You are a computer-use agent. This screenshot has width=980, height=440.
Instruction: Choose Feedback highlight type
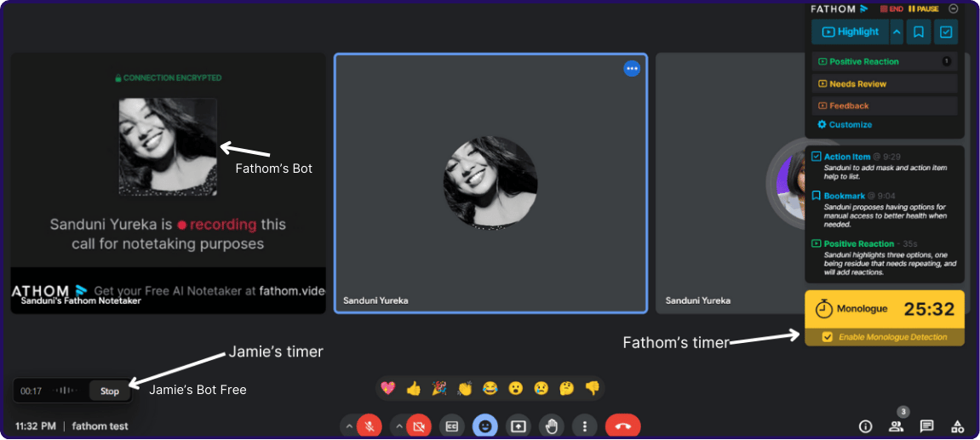point(885,106)
